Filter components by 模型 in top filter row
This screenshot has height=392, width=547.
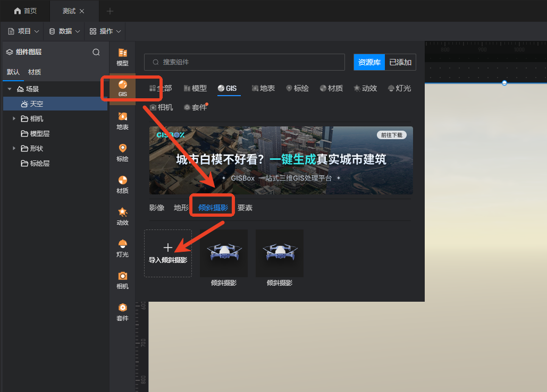196,89
